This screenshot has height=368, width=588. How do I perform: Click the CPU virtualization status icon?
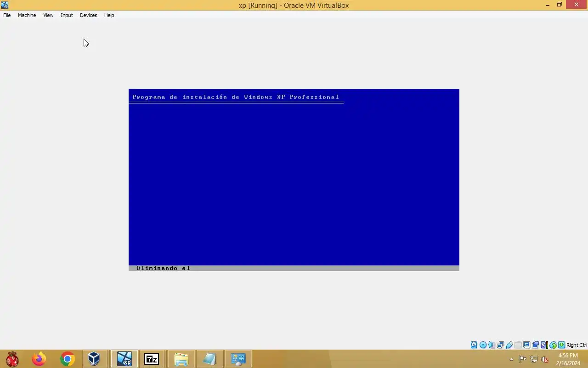point(544,345)
